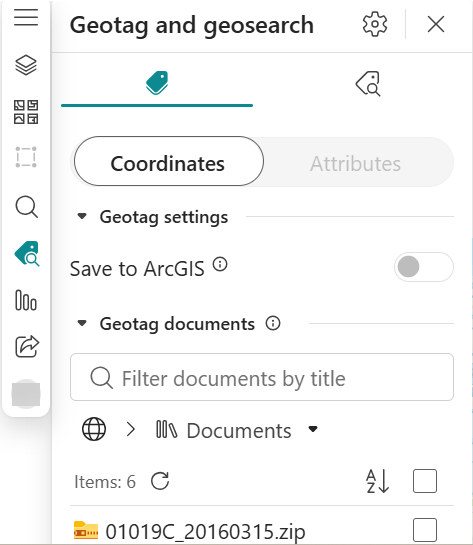Show info for Save to ArcGIS
This screenshot has width=473, height=545.
(220, 265)
